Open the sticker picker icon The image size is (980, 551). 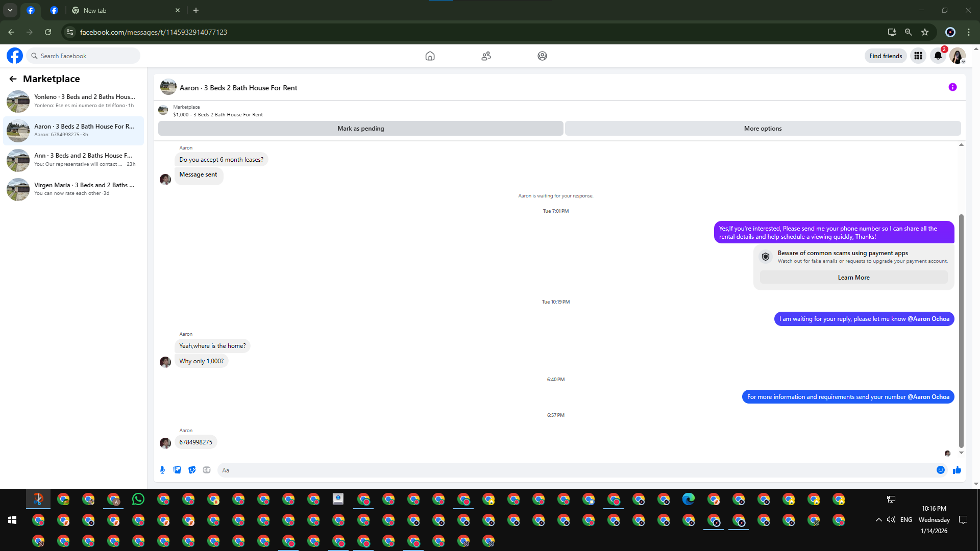192,470
